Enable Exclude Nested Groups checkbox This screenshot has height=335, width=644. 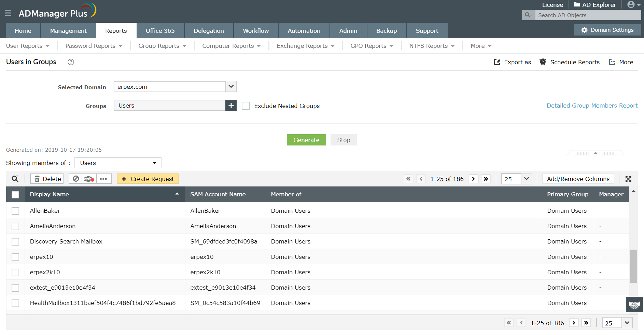[x=246, y=106]
